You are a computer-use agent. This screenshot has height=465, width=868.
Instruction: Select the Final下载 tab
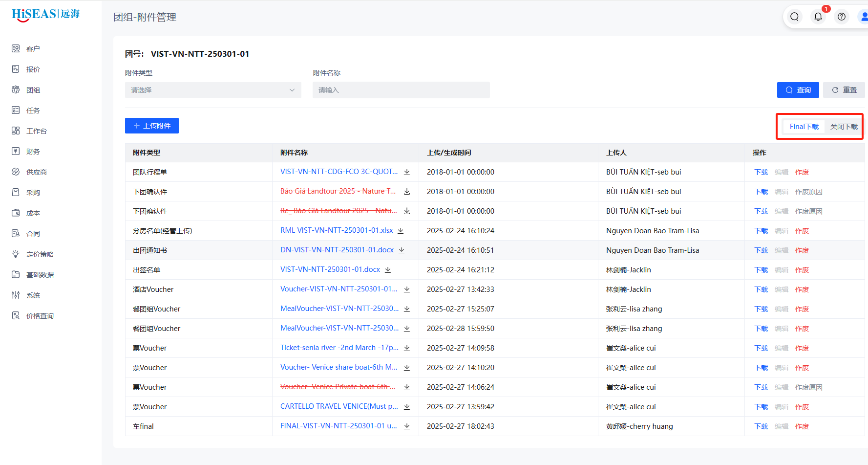(x=804, y=127)
